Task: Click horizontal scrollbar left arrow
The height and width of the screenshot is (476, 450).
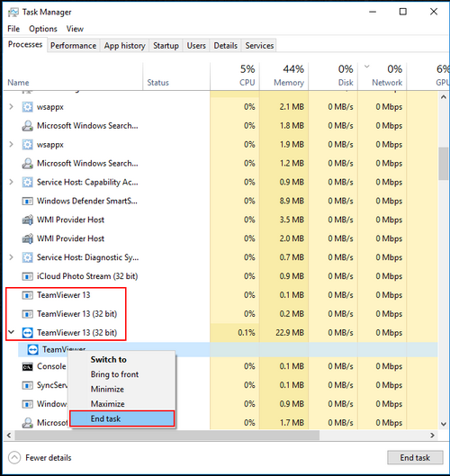Action: pyautogui.click(x=9, y=435)
